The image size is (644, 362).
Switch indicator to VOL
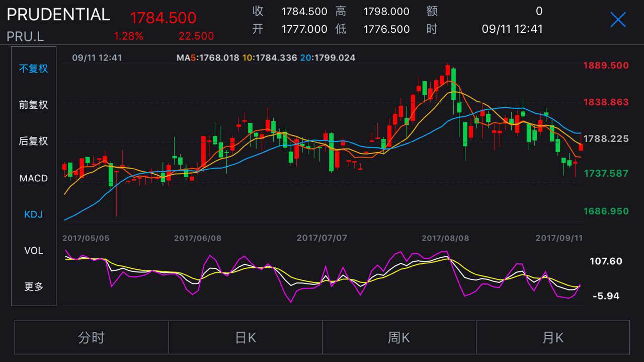pos(34,251)
